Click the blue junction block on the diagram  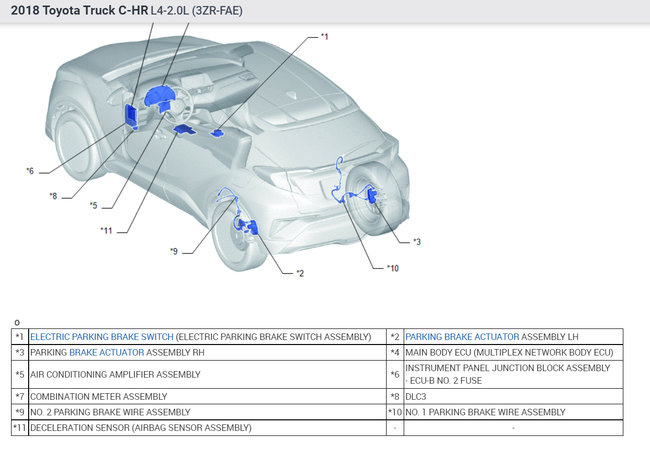131,114
